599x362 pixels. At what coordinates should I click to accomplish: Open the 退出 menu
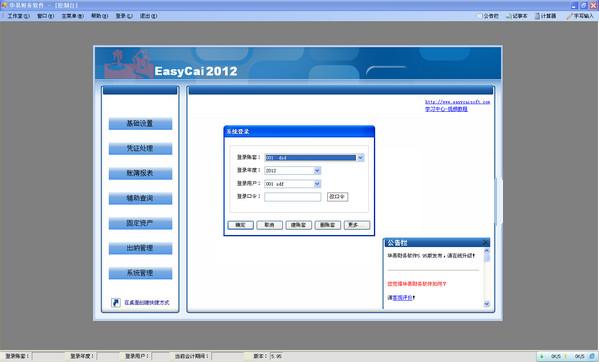(x=148, y=16)
